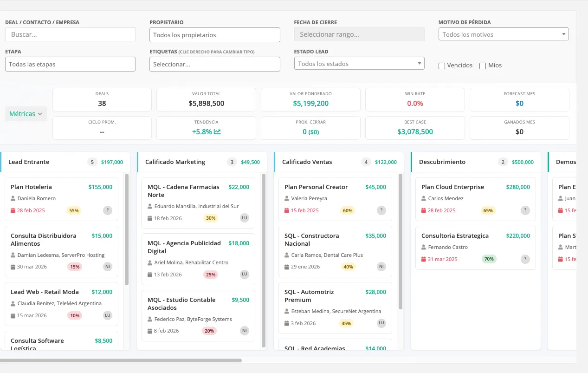Click the owner avatar on Plan Hoteleria card

(108, 210)
